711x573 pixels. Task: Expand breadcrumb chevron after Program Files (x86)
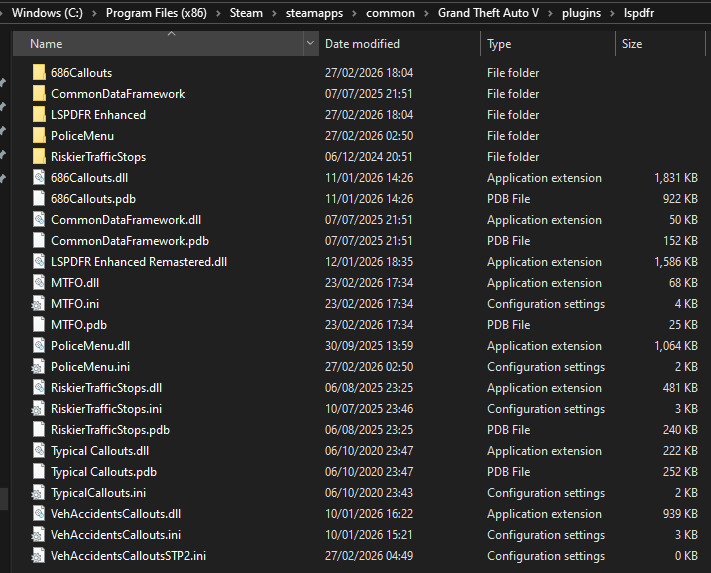[x=219, y=13]
